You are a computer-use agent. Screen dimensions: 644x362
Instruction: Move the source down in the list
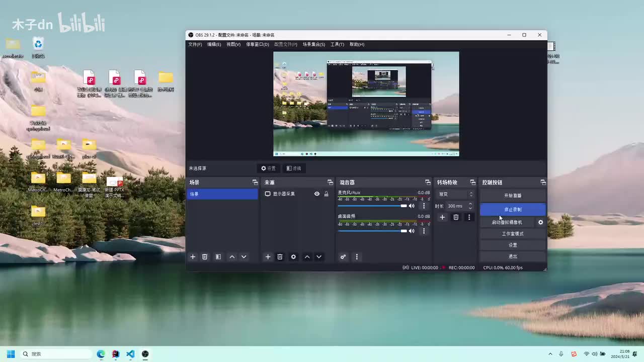coord(319,257)
